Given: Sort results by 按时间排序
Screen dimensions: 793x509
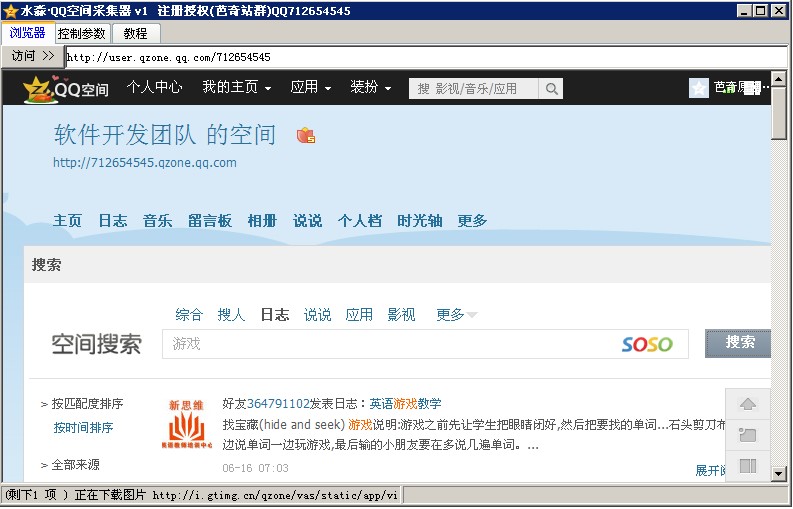Looking at the screenshot, I should click(x=83, y=428).
